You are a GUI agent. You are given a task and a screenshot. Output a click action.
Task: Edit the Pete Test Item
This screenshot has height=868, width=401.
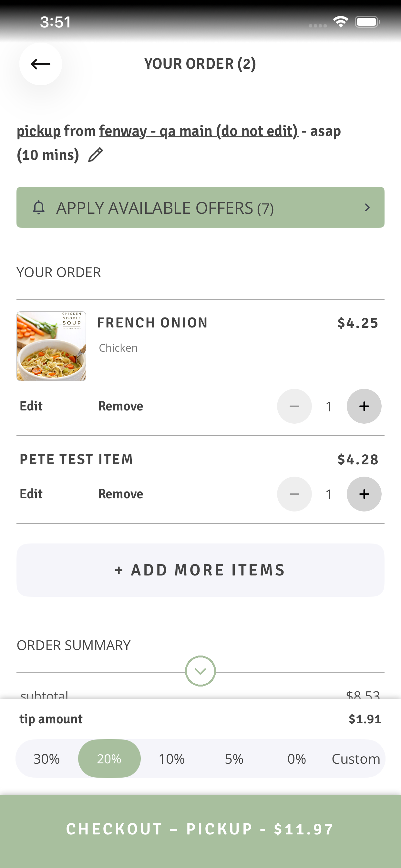pyautogui.click(x=31, y=494)
